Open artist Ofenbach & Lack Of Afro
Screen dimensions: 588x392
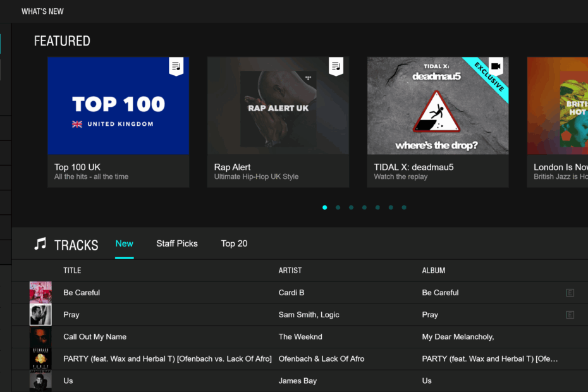pos(321,359)
